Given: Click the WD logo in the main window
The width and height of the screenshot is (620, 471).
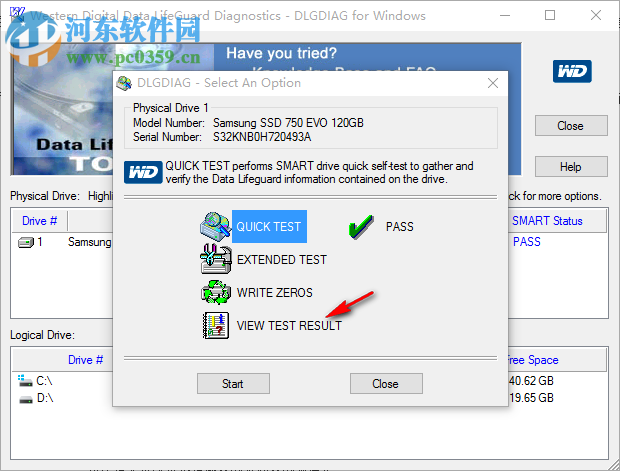Looking at the screenshot, I should (x=572, y=71).
